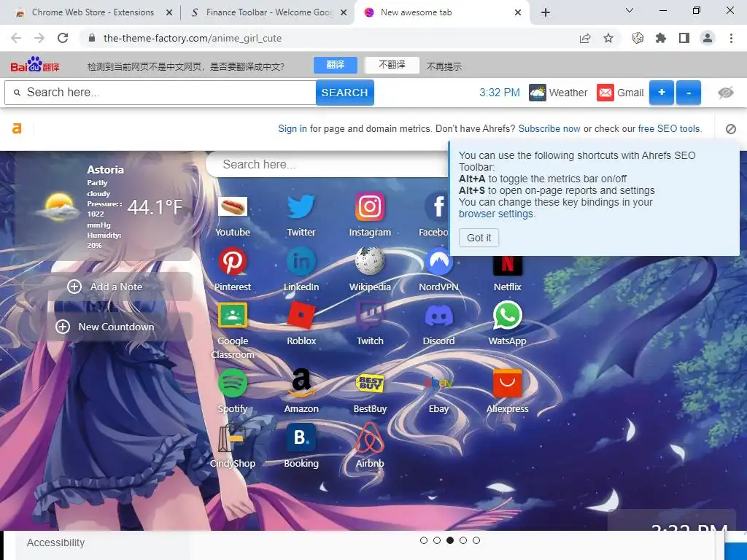Image resolution: width=747 pixels, height=560 pixels.
Task: Toggle the browser side panel
Action: pos(684,38)
